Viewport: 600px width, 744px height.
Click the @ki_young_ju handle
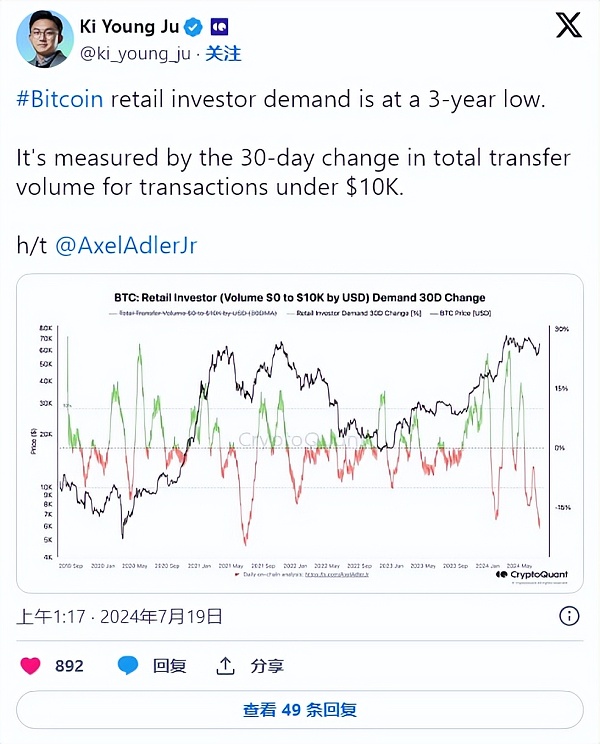coord(141,53)
